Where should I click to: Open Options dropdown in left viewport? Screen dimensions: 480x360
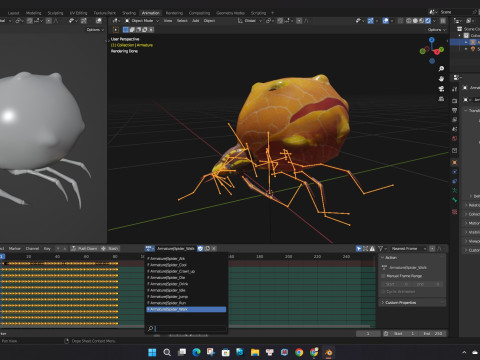click(x=95, y=30)
